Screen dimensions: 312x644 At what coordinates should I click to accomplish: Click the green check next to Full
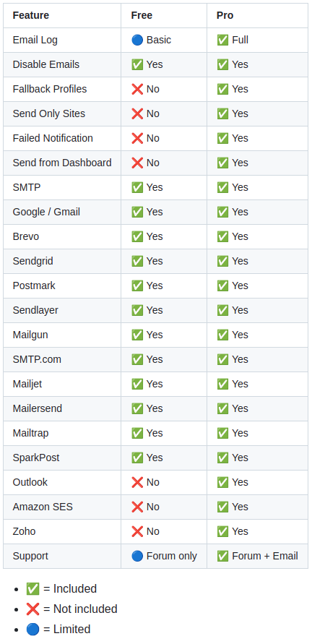(222, 40)
